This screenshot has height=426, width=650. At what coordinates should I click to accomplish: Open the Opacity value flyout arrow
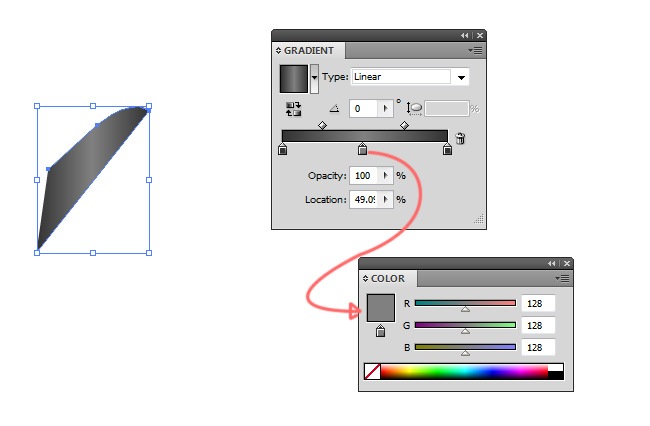pyautogui.click(x=386, y=176)
